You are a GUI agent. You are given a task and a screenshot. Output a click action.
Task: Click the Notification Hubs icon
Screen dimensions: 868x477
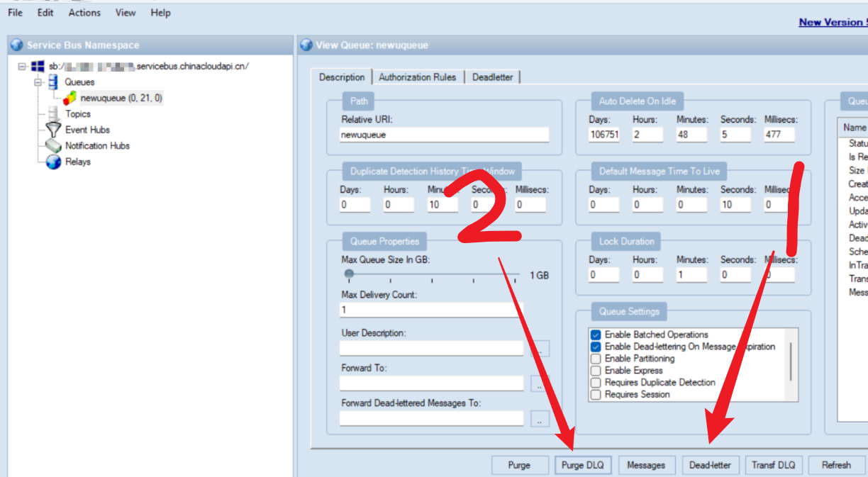(x=53, y=146)
